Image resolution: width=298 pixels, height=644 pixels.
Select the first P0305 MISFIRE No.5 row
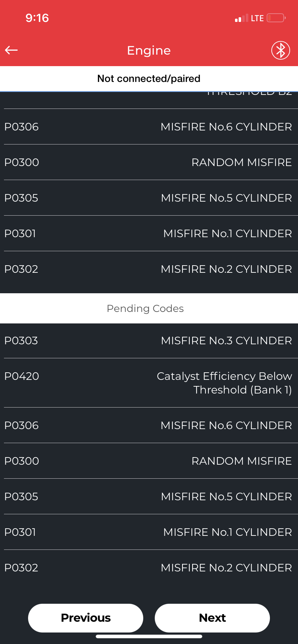149,198
